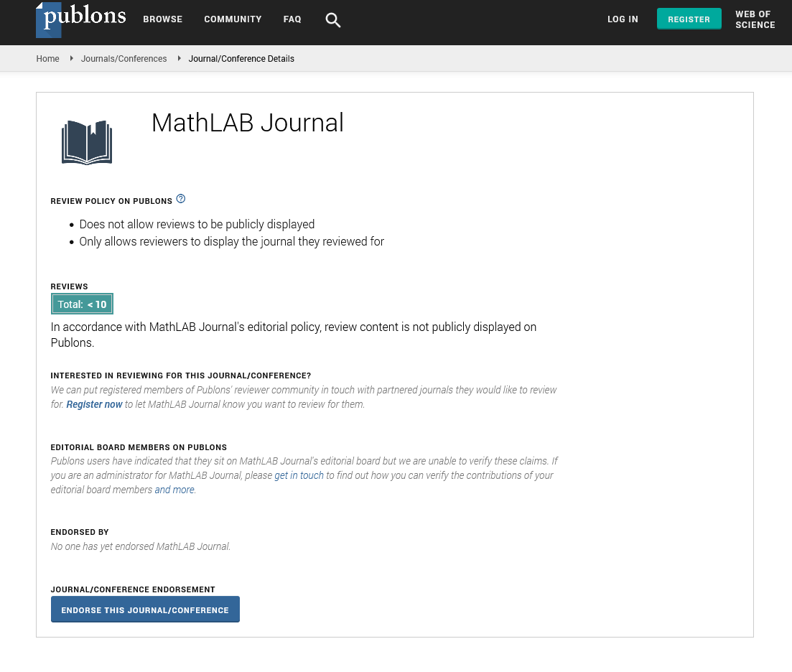Click the get in touch link
792x672 pixels.
coord(299,475)
